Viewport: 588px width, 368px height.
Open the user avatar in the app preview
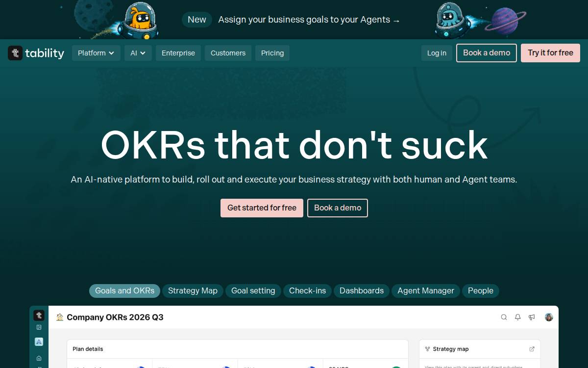tap(549, 317)
